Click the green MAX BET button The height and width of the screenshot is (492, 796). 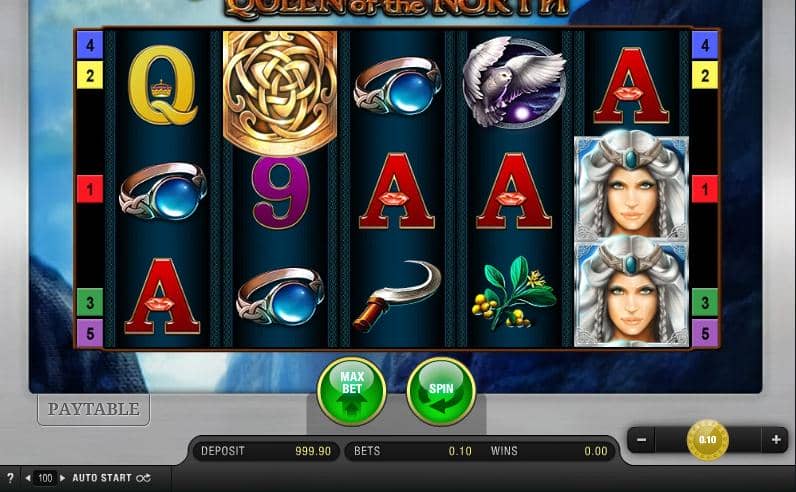pos(352,391)
